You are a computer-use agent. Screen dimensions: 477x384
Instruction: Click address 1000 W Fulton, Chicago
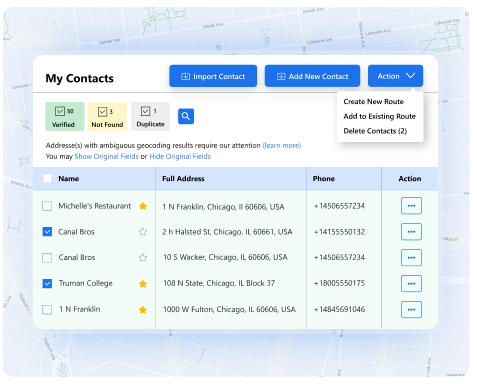coord(229,309)
